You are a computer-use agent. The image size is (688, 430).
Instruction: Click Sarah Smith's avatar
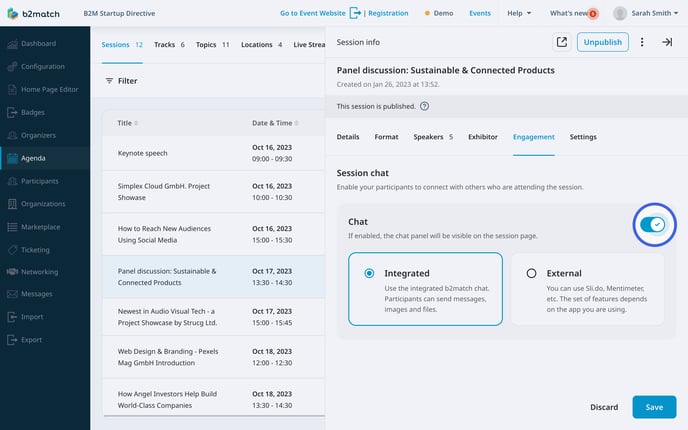(620, 14)
